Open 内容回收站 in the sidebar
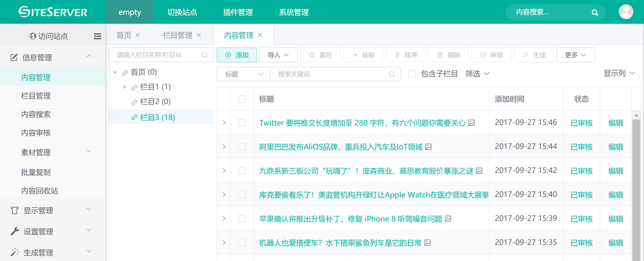This screenshot has width=644, height=261. [x=40, y=191]
